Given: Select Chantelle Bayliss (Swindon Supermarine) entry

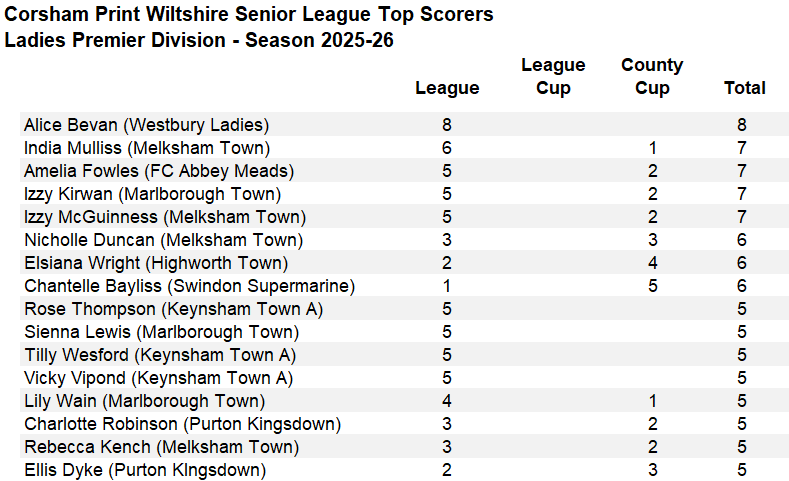Looking at the screenshot, I should coord(189,286).
